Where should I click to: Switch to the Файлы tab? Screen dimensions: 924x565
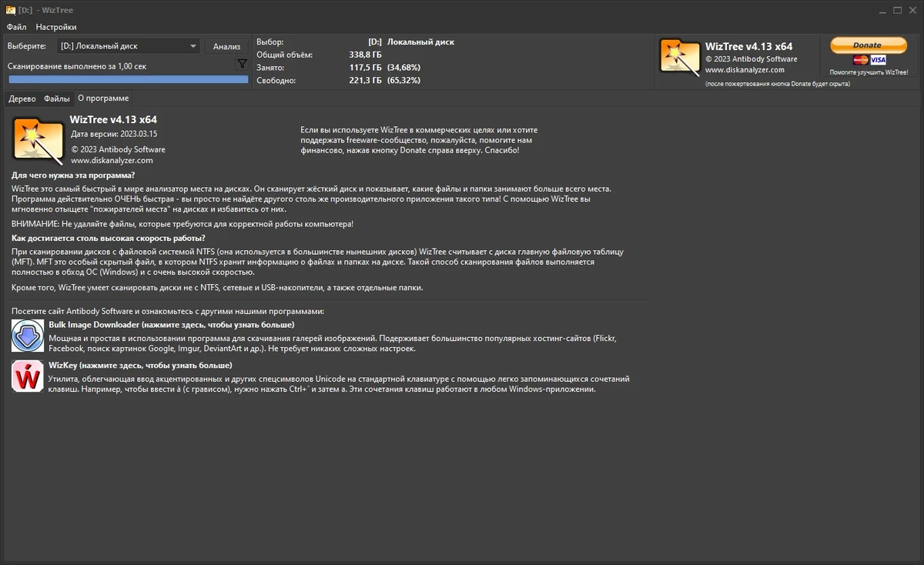point(57,99)
